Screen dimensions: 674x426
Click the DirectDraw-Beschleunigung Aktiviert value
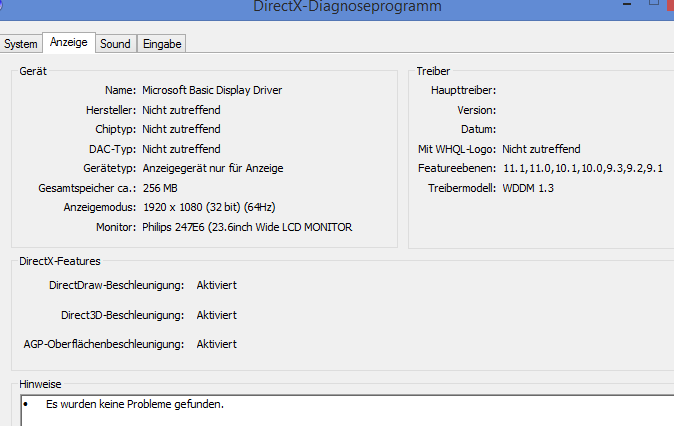tap(217, 285)
